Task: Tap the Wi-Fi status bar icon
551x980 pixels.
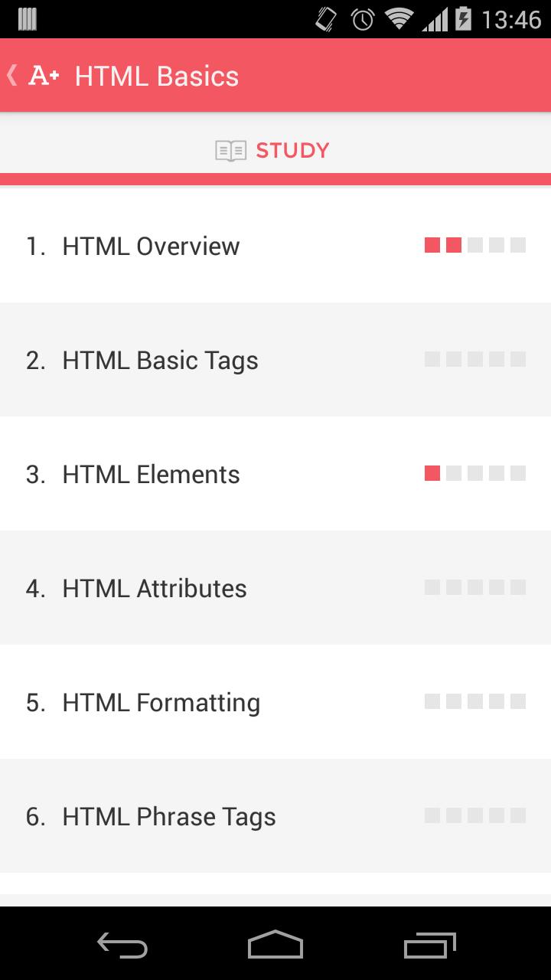Action: pyautogui.click(x=399, y=18)
